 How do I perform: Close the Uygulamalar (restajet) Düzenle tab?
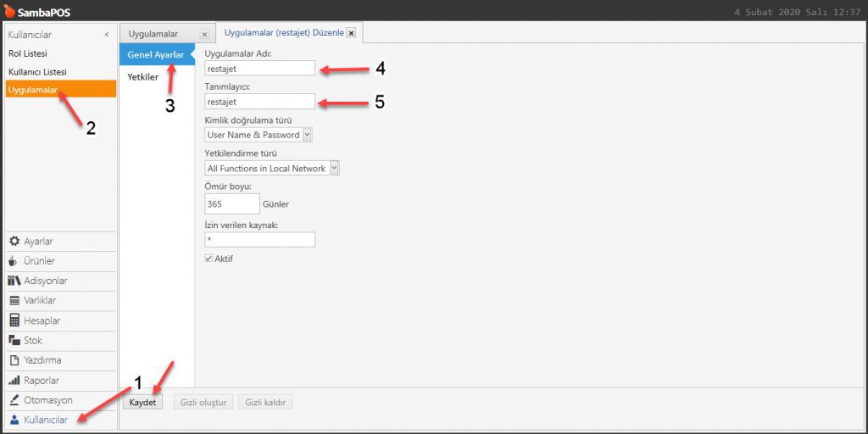(351, 33)
